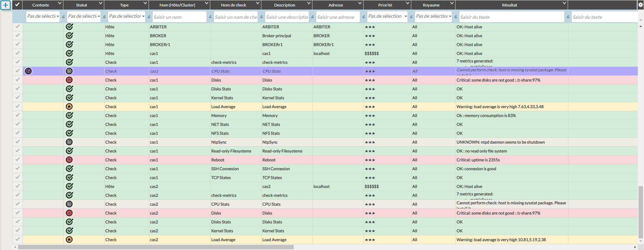
Task: Open the table settings gear icon
Action: click(x=641, y=5)
